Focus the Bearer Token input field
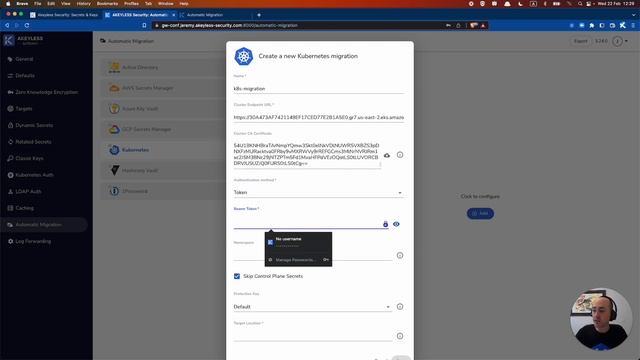The image size is (640, 360). (307, 224)
